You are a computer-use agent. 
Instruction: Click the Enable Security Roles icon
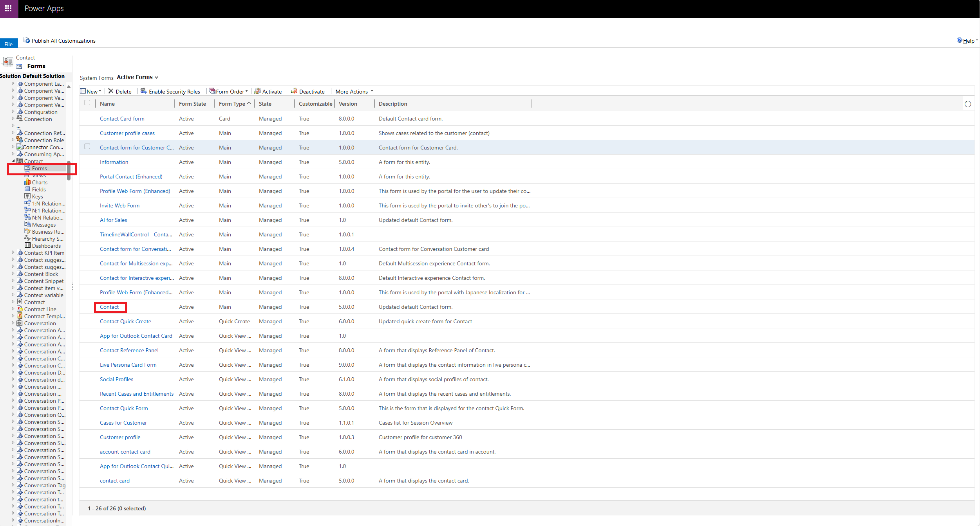tap(144, 91)
